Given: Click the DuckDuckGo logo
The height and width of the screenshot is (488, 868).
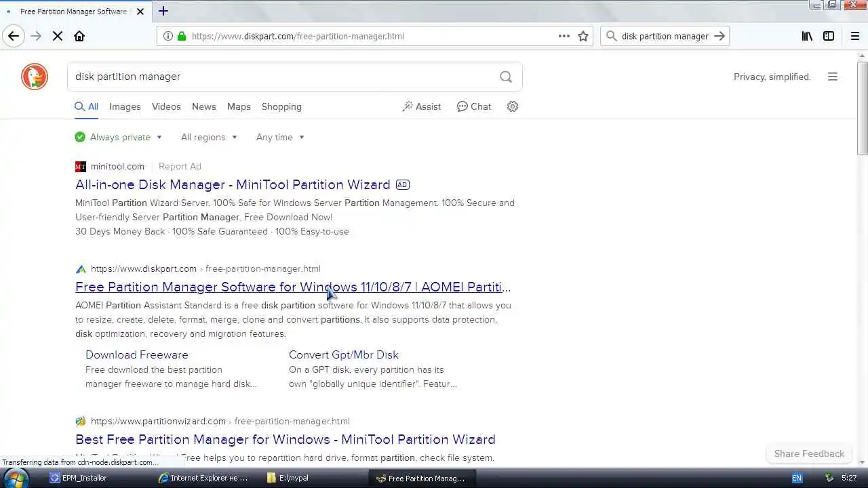Looking at the screenshot, I should pos(35,77).
